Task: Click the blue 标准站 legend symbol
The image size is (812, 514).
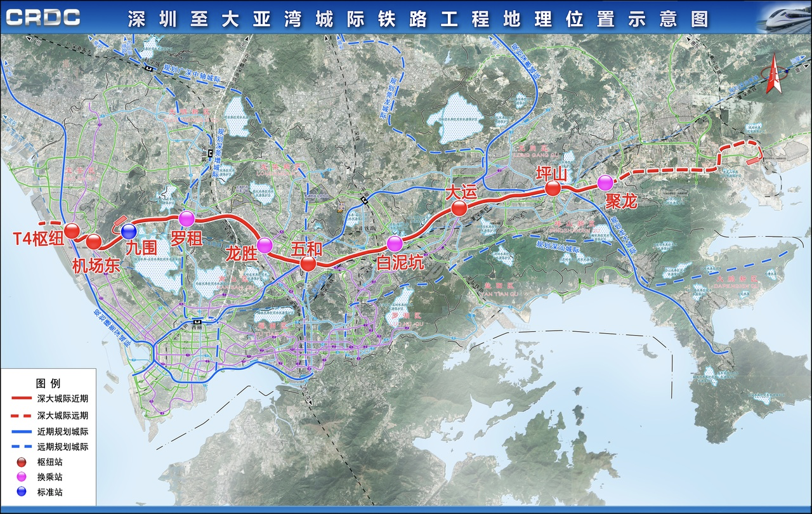Action: (22, 492)
